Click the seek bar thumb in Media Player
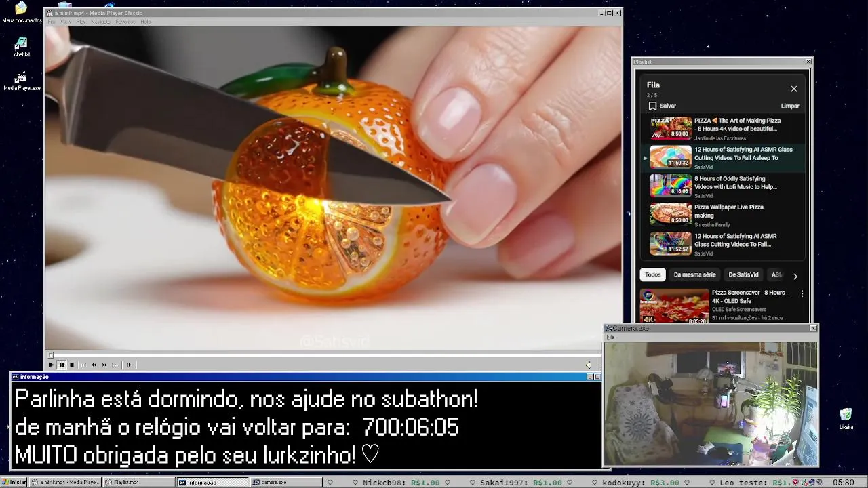The height and width of the screenshot is (488, 868). (50, 354)
